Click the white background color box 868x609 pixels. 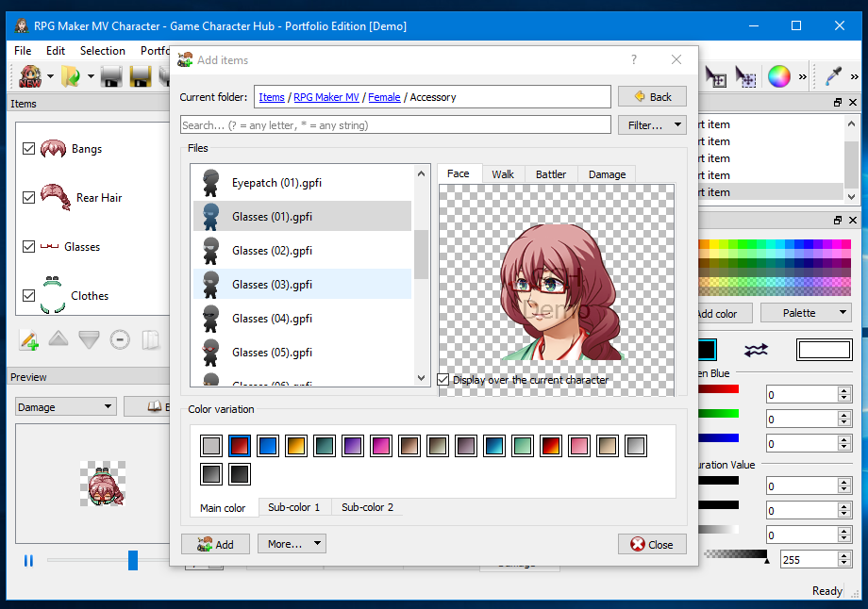[824, 350]
